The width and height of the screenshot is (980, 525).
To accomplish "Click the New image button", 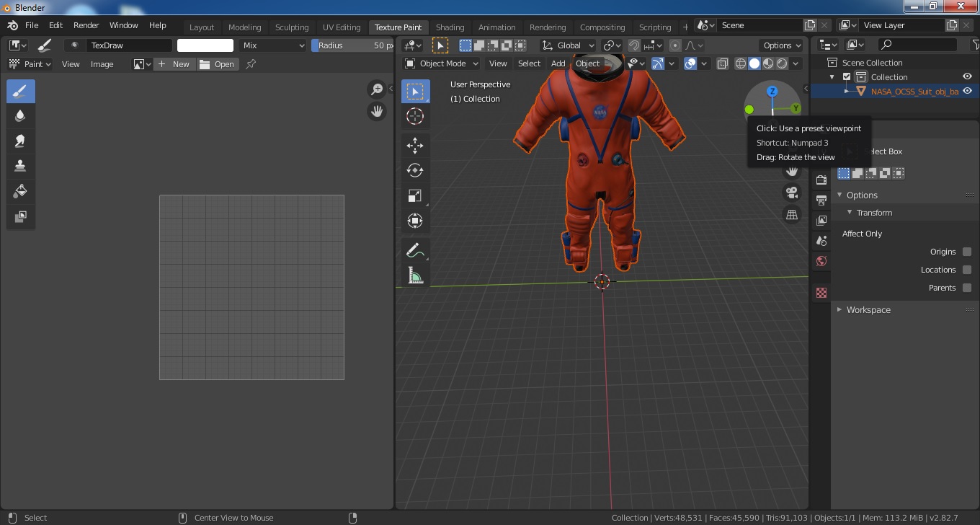I will (x=174, y=64).
